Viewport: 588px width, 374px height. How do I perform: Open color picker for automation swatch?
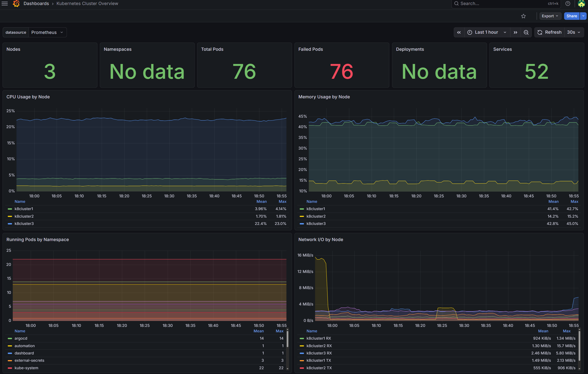tap(10, 346)
